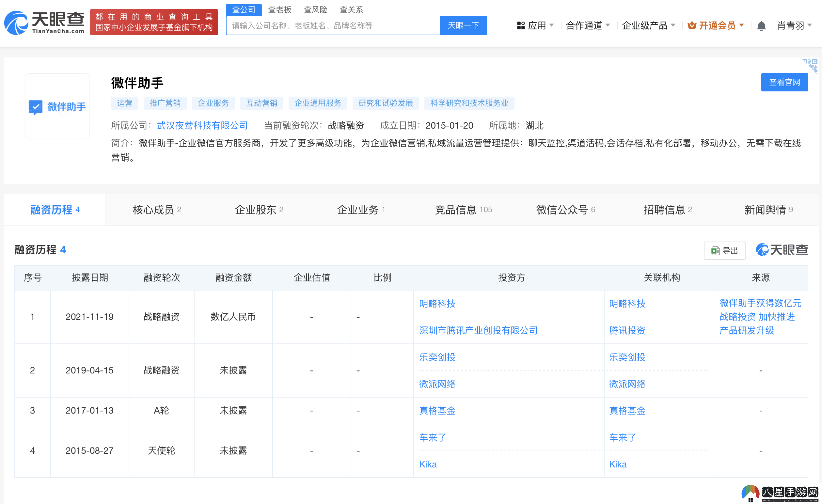The width and height of the screenshot is (822, 504).
Task: Click the 研究和试验发展 tag
Action: pos(386,103)
